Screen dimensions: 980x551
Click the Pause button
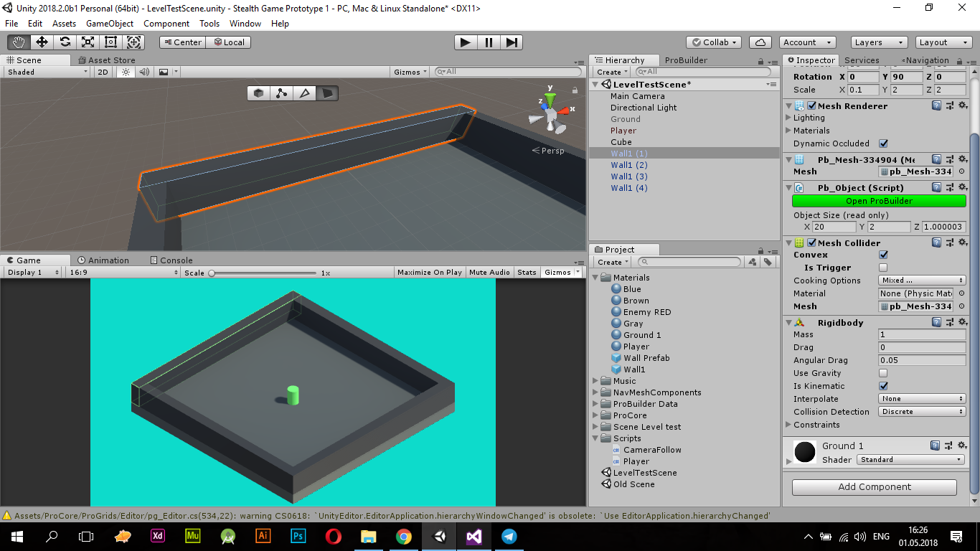pos(489,42)
